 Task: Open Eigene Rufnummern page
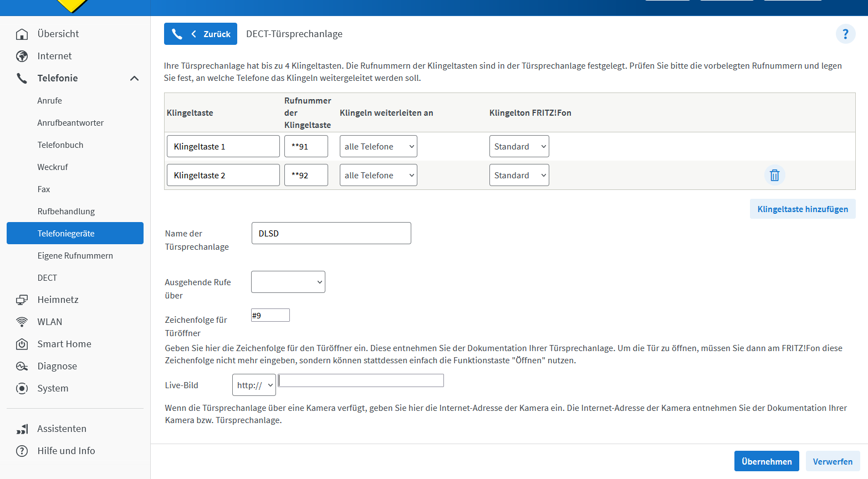[75, 256]
